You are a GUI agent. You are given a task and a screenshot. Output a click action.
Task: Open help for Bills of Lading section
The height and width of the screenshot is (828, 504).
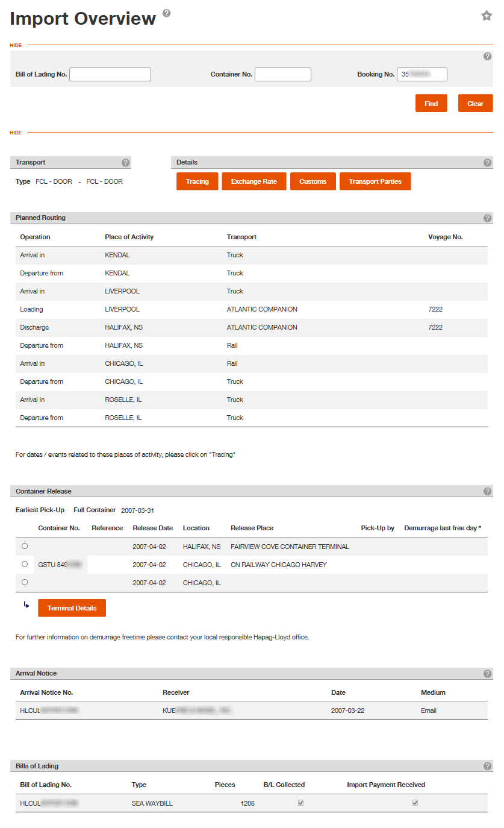point(488,767)
